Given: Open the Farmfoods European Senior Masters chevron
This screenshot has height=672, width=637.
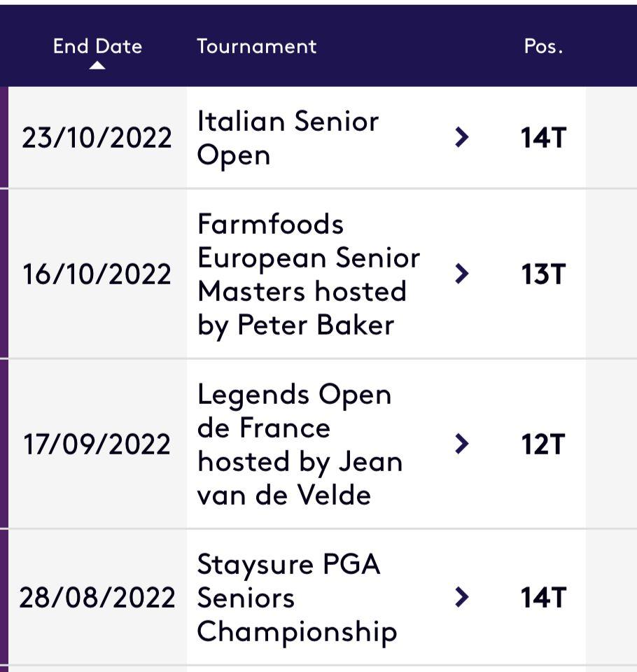Looking at the screenshot, I should point(462,274).
